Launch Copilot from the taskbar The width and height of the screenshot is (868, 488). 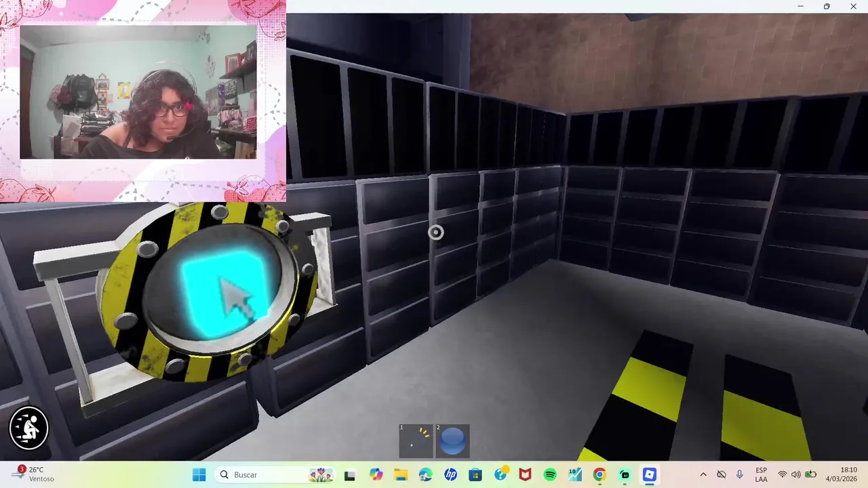coord(376,474)
